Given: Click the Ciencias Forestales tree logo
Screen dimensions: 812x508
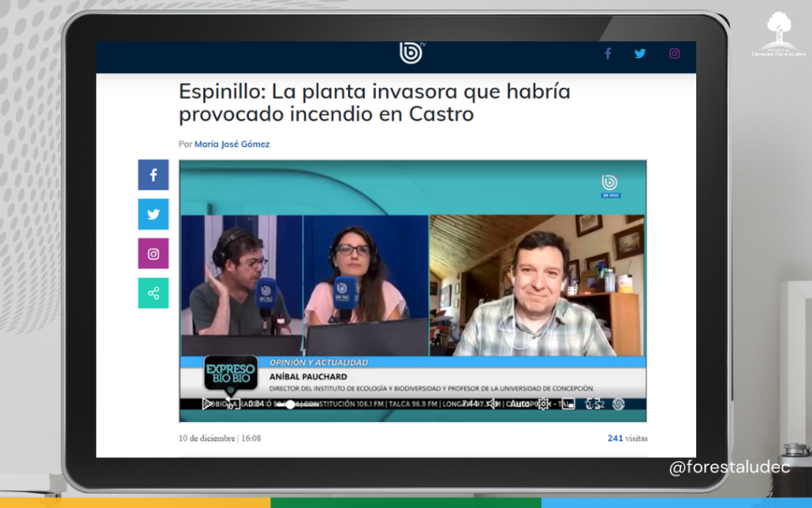Looking at the screenshot, I should coord(779,34).
